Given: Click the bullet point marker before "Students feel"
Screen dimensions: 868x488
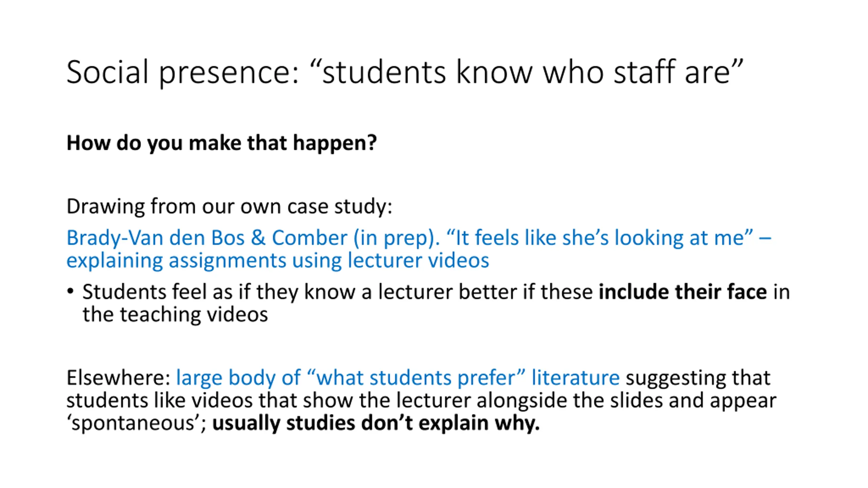Looking at the screenshot, I should tap(70, 292).
